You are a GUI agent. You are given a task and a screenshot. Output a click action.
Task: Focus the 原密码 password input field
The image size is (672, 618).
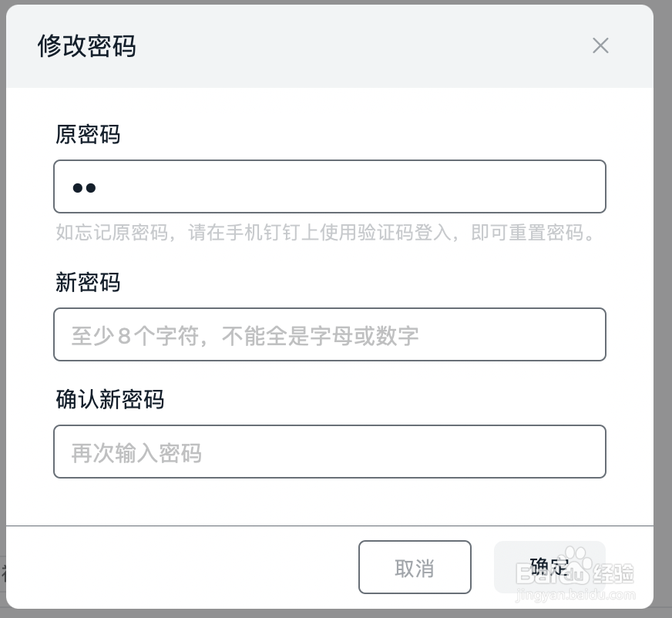point(330,186)
